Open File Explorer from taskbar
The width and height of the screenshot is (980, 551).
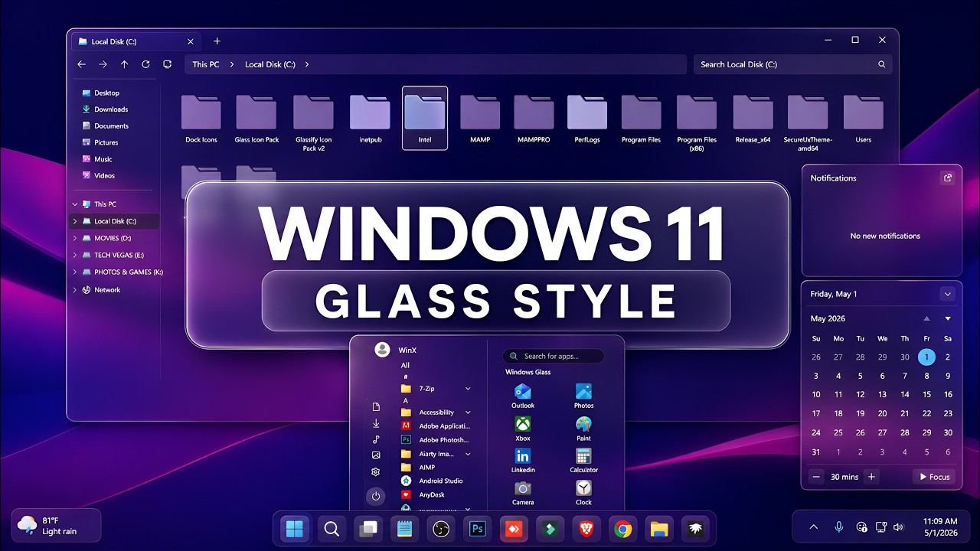tap(658, 529)
